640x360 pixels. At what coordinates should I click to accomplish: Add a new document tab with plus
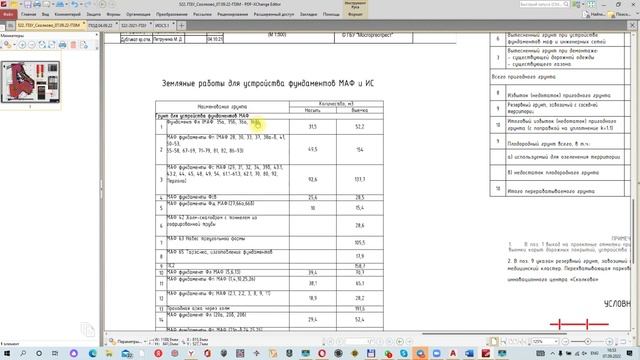pyautogui.click(x=182, y=25)
